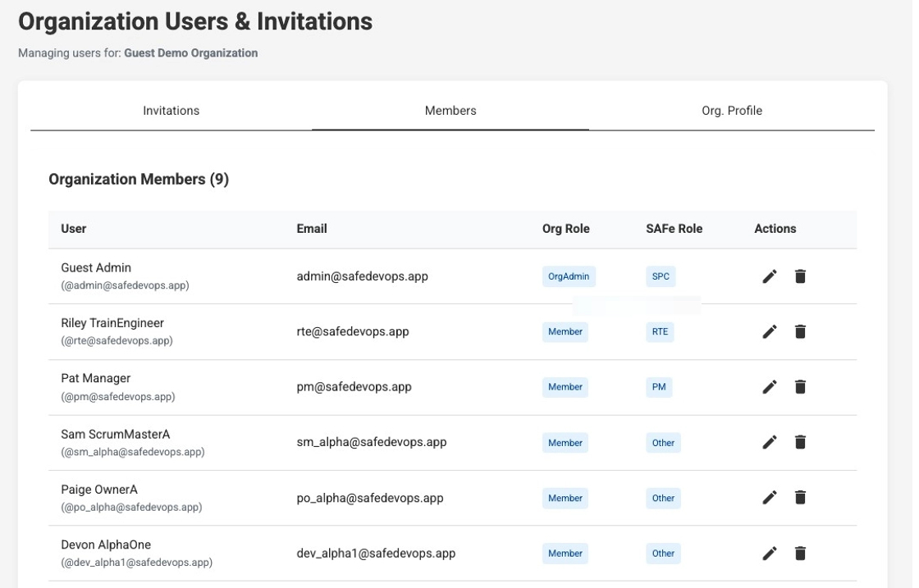The height and width of the screenshot is (588, 919).
Task: Click the delete icon for Paige OwnerA
Action: [800, 496]
